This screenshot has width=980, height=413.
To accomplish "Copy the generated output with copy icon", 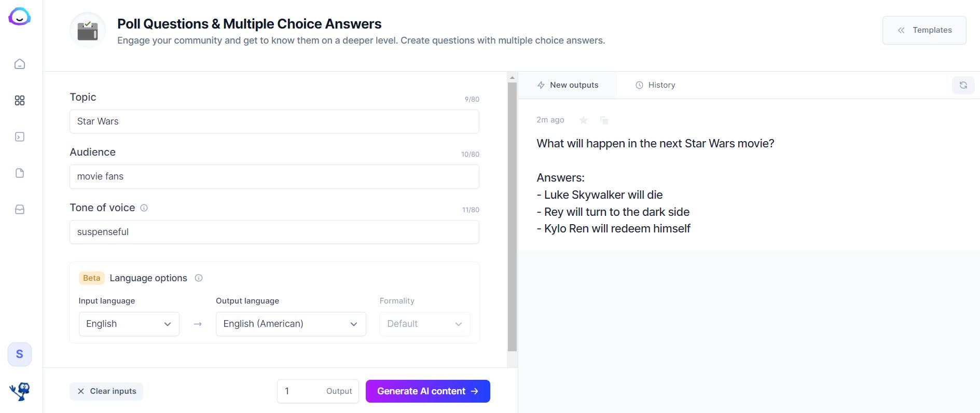I will [x=604, y=120].
